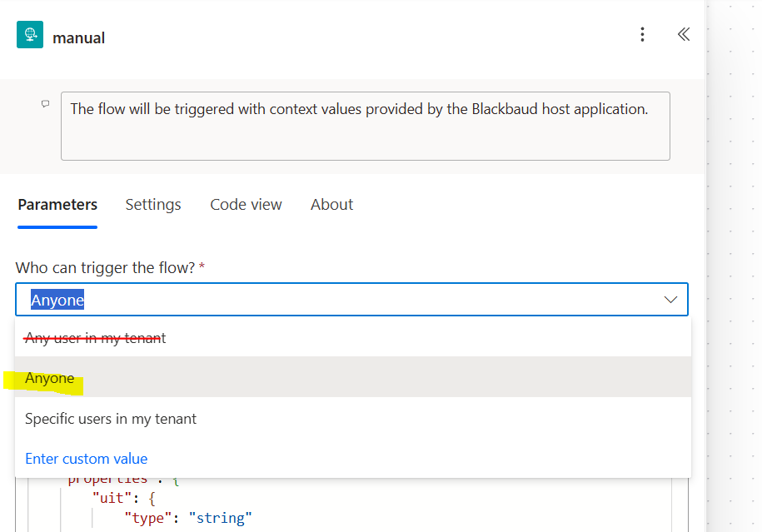Viewport: 762px width, 532px height.
Task: Click the "uit" key in JSON
Action: click(111, 498)
